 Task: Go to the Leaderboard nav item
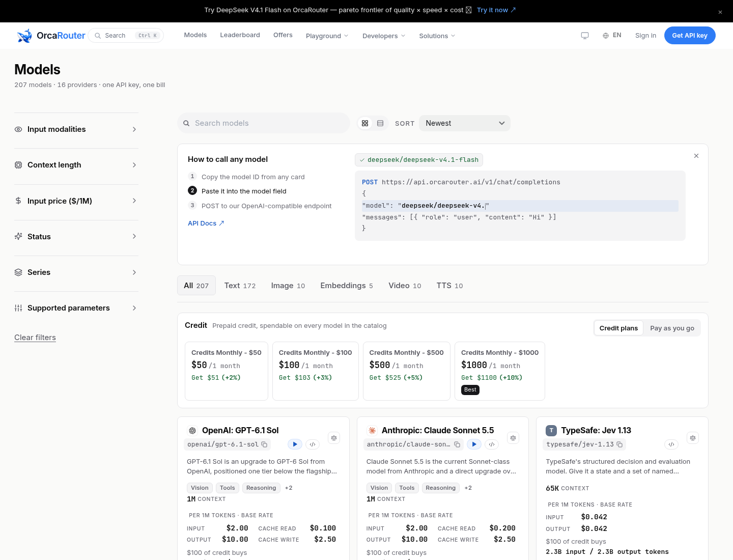(240, 35)
